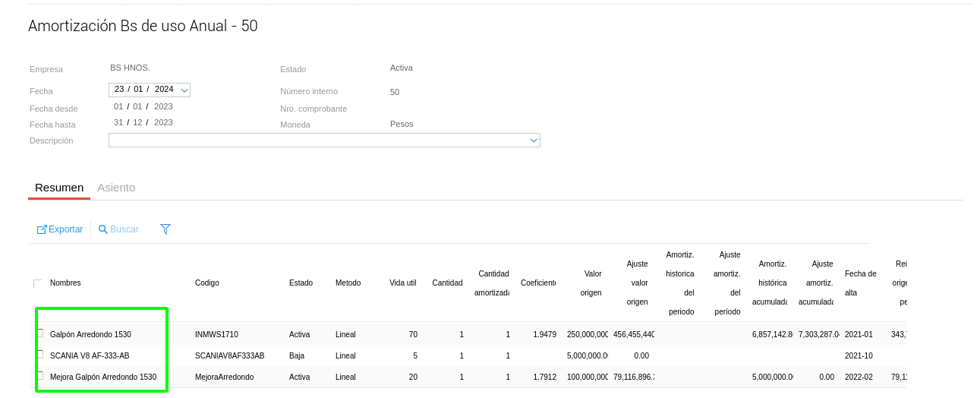
Task: Click the Exportar button
Action: coord(60,229)
